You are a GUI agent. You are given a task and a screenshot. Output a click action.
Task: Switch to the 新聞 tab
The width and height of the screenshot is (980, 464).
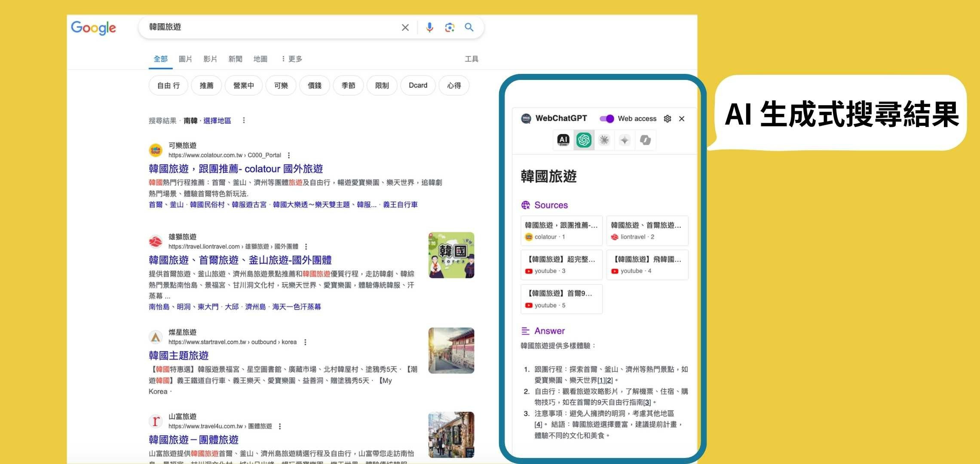[x=235, y=59]
